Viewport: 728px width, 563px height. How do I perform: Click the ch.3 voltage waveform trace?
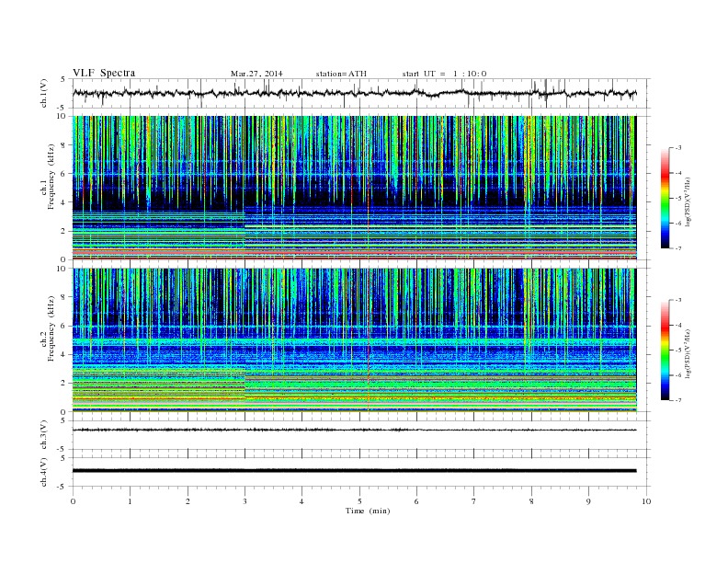click(355, 430)
